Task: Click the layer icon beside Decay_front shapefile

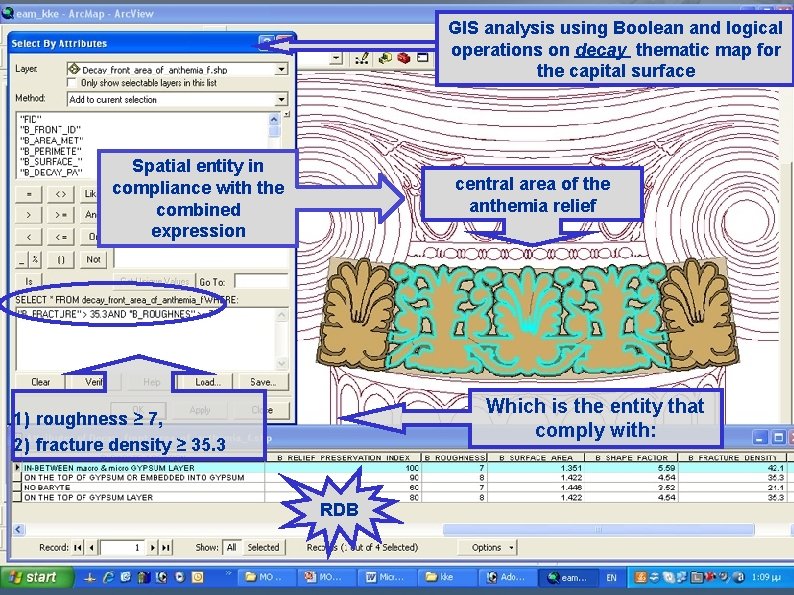Action: click(74, 69)
